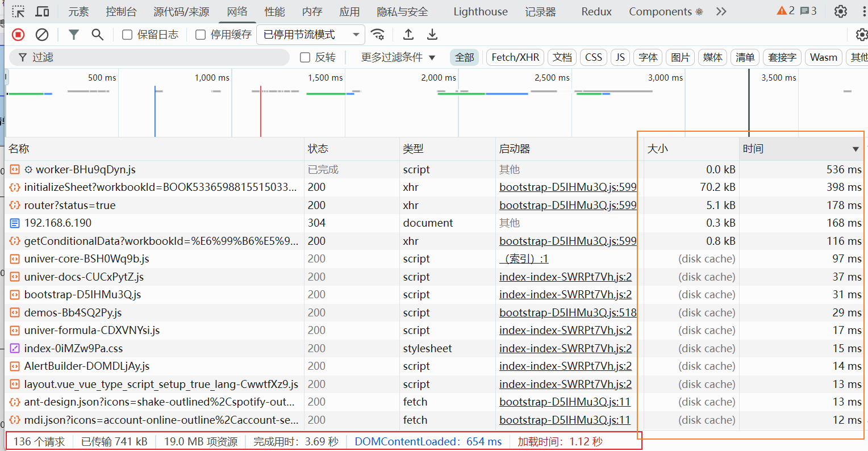Click the filter text input
This screenshot has width=868, height=451.
click(x=149, y=57)
